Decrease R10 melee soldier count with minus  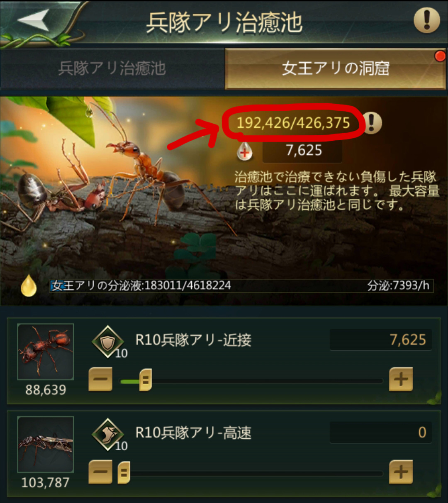point(100,379)
